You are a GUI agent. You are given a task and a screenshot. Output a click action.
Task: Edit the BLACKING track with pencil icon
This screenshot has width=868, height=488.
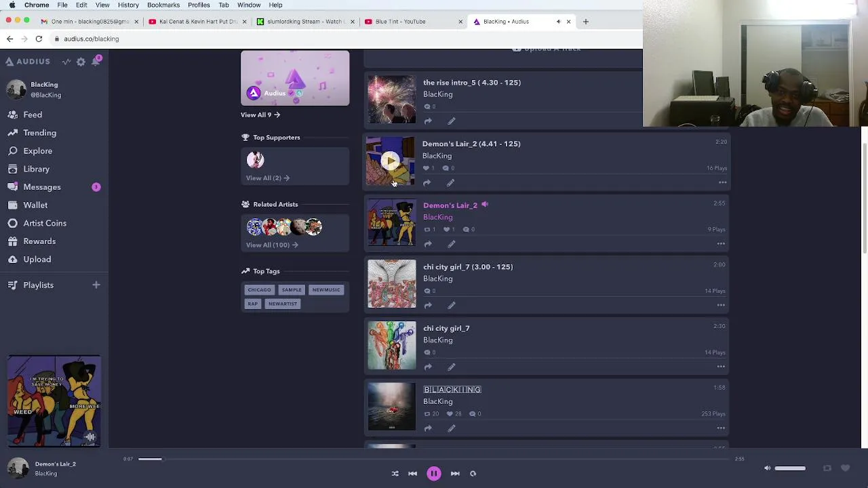[x=451, y=428]
